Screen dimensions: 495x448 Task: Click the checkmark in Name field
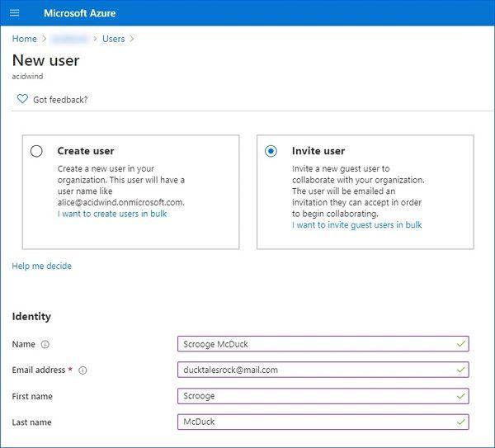point(461,344)
